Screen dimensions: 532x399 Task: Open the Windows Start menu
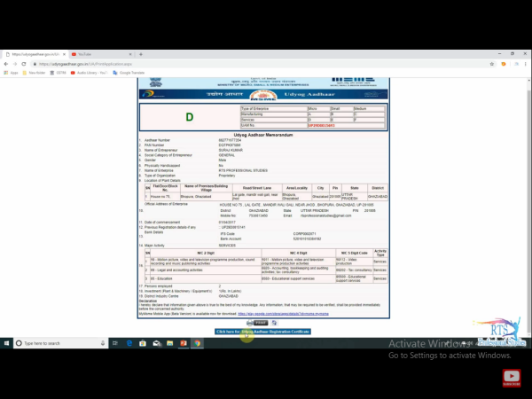(6, 343)
